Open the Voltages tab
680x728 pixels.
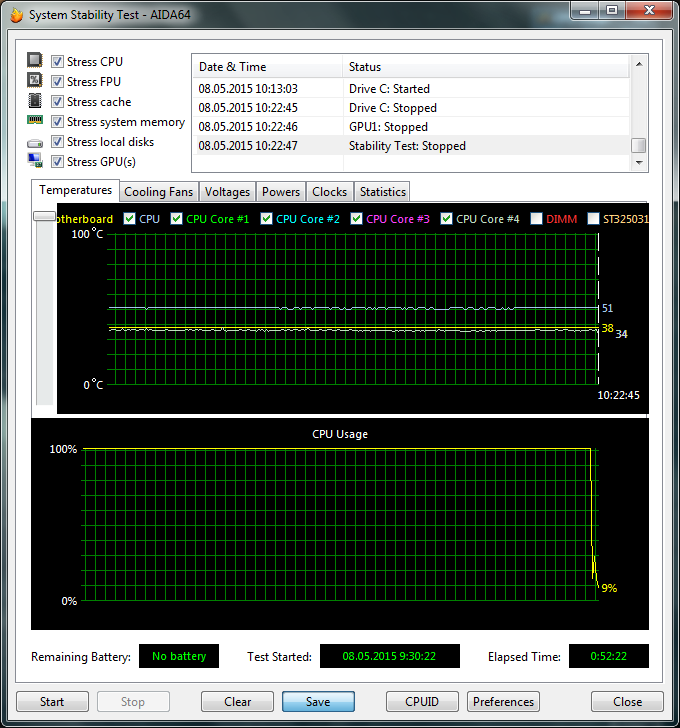coord(227,192)
